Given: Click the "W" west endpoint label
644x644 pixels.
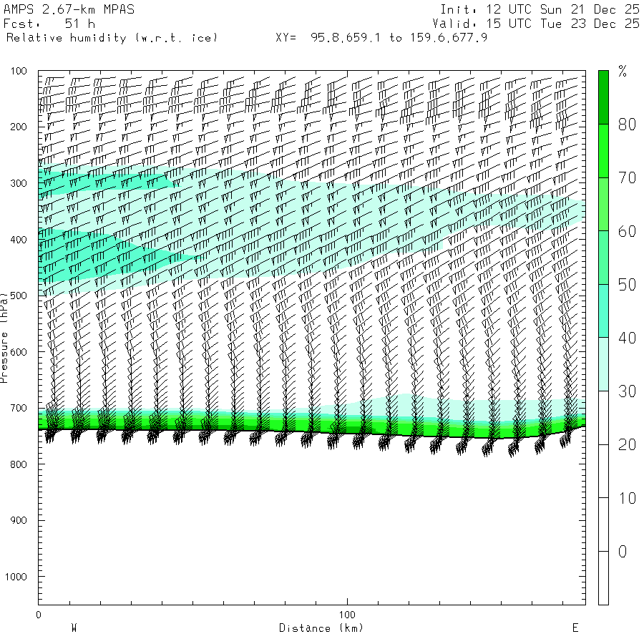Looking at the screenshot, I should [74, 628].
